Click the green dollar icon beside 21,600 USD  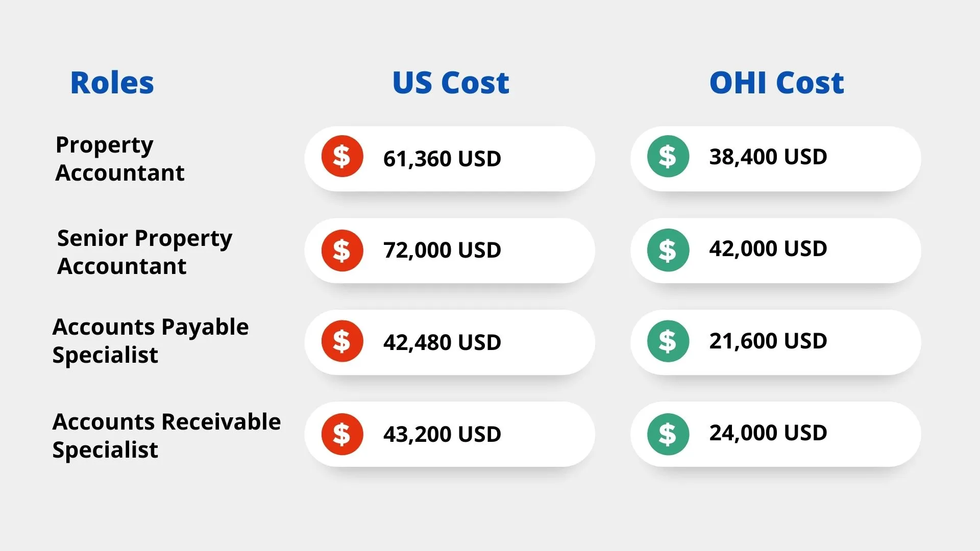click(668, 341)
